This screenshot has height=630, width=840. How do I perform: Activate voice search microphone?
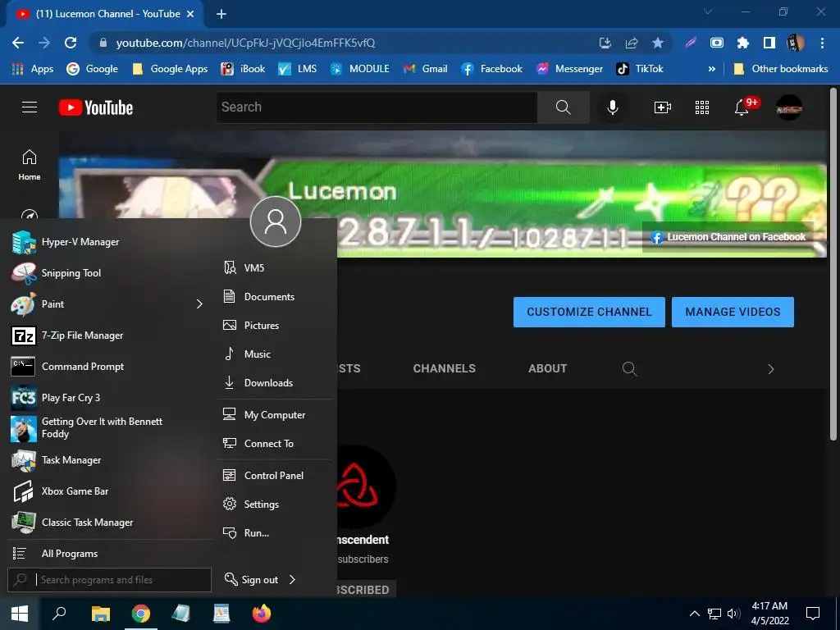(612, 107)
